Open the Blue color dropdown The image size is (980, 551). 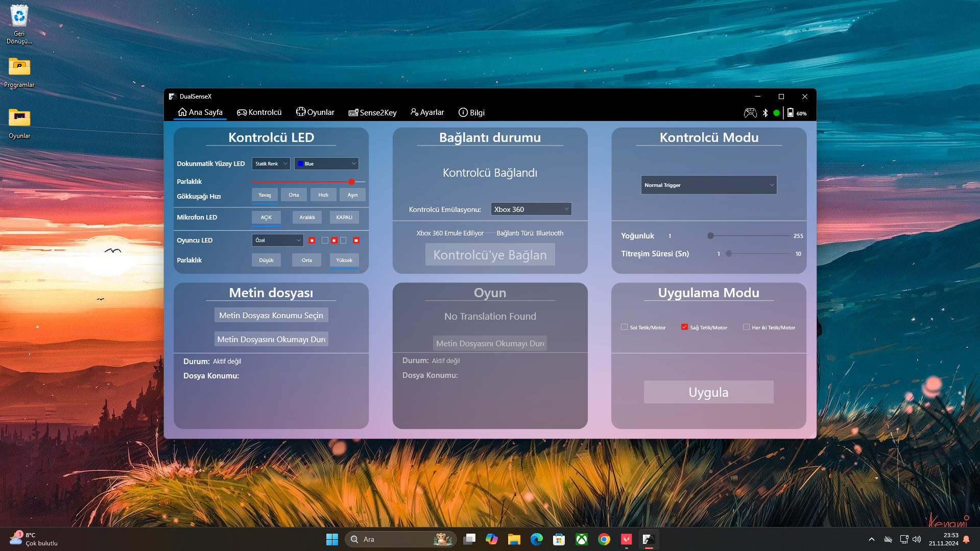(326, 164)
